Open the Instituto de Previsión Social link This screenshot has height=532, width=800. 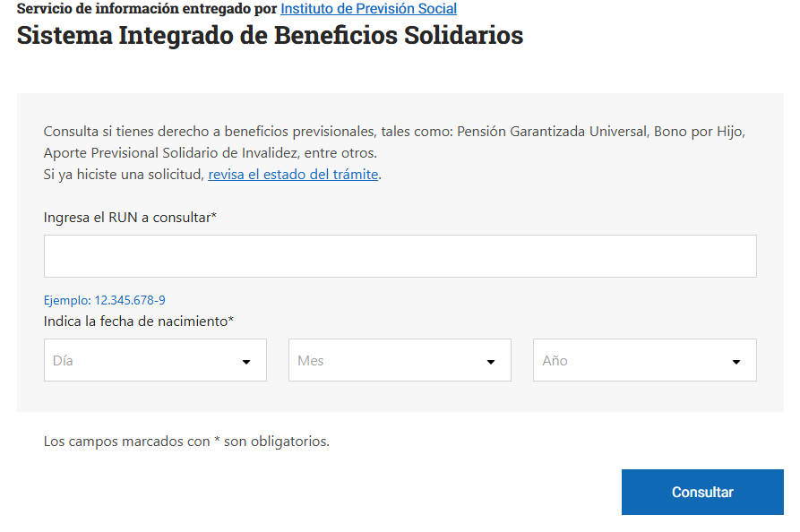point(368,9)
